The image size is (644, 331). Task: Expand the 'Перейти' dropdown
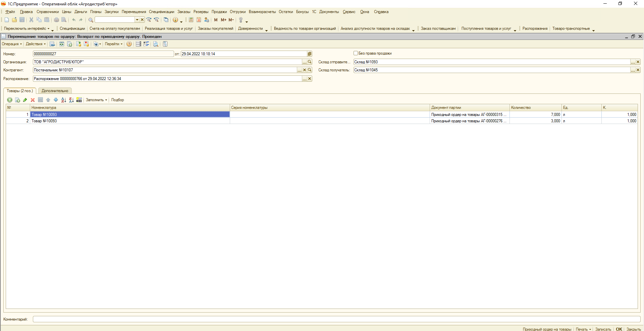113,44
